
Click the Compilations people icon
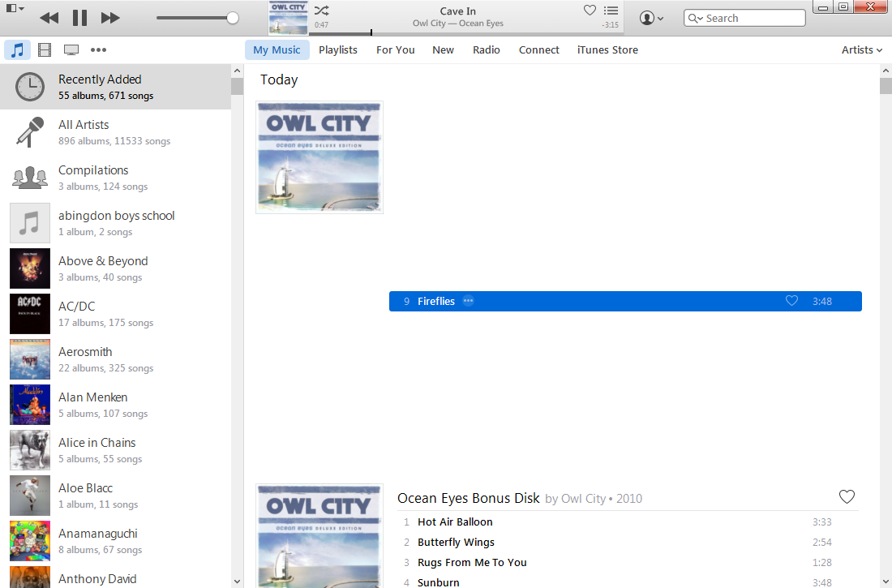29,178
